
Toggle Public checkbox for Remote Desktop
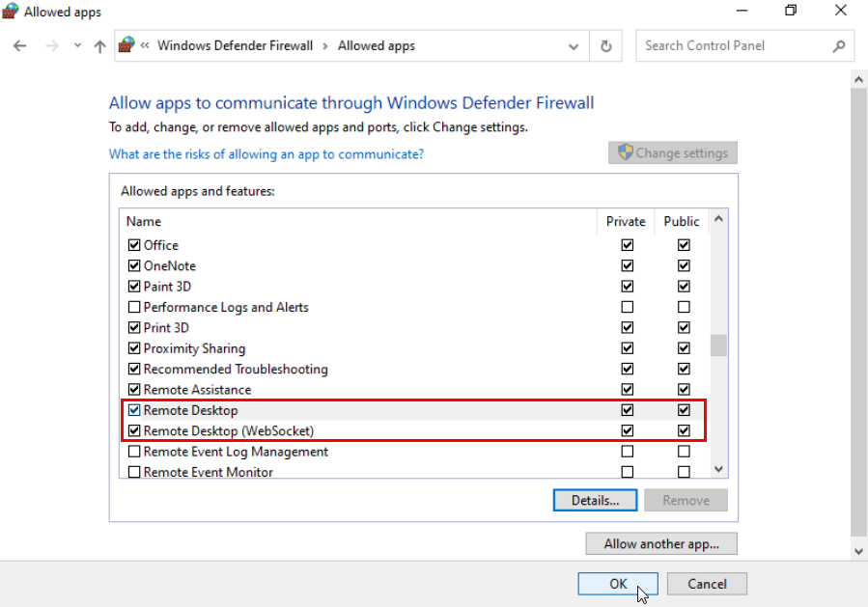[x=684, y=410]
